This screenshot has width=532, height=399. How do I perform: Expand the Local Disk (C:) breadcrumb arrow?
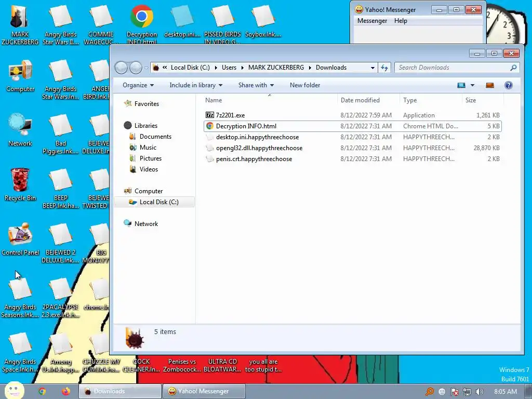[x=216, y=68]
